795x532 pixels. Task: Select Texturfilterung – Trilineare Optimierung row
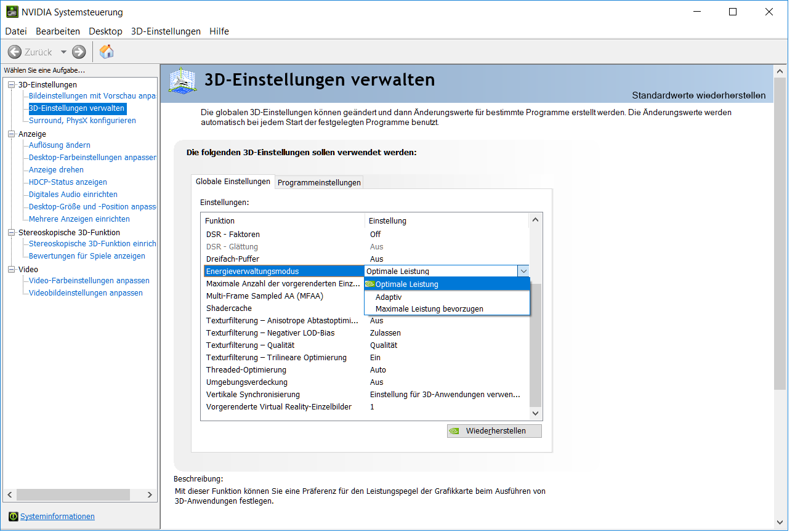(x=366, y=357)
